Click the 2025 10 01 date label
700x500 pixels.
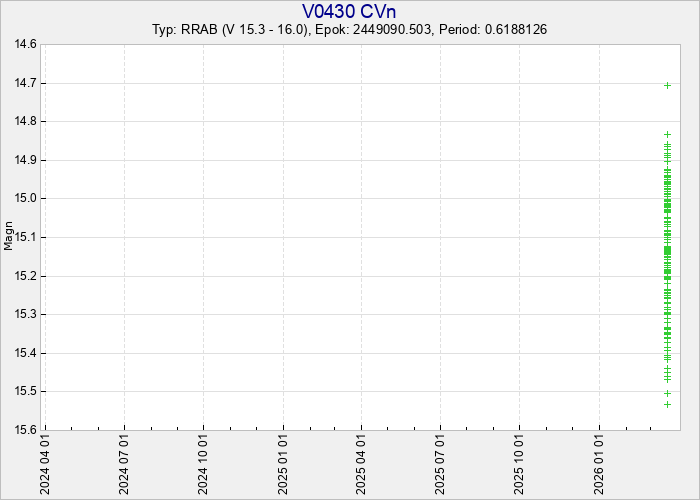point(519,464)
